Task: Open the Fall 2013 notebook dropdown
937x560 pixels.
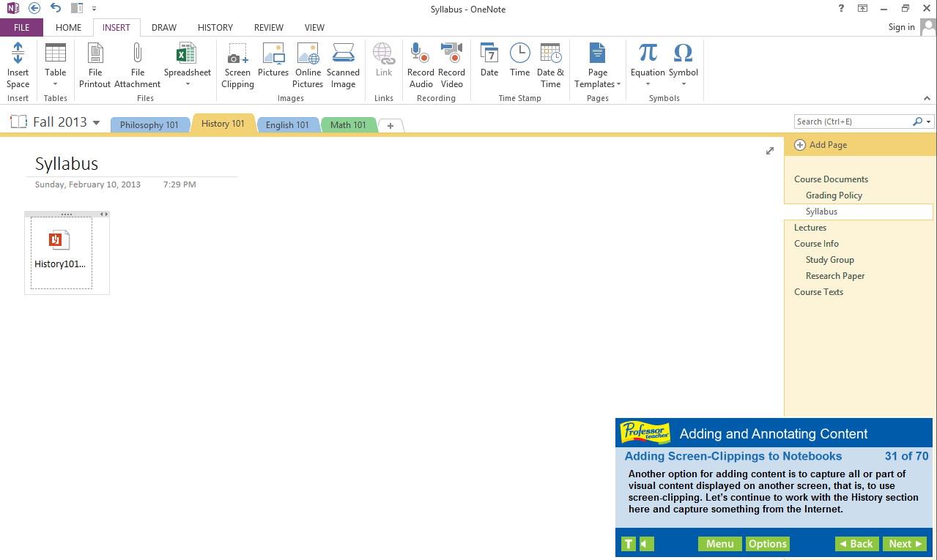Action: point(96,122)
